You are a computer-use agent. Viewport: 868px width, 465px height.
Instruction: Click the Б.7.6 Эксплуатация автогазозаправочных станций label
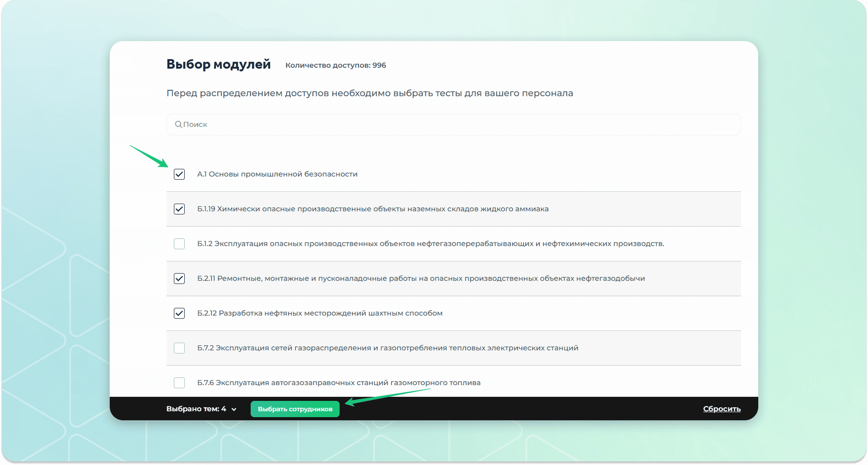pyautogui.click(x=339, y=383)
